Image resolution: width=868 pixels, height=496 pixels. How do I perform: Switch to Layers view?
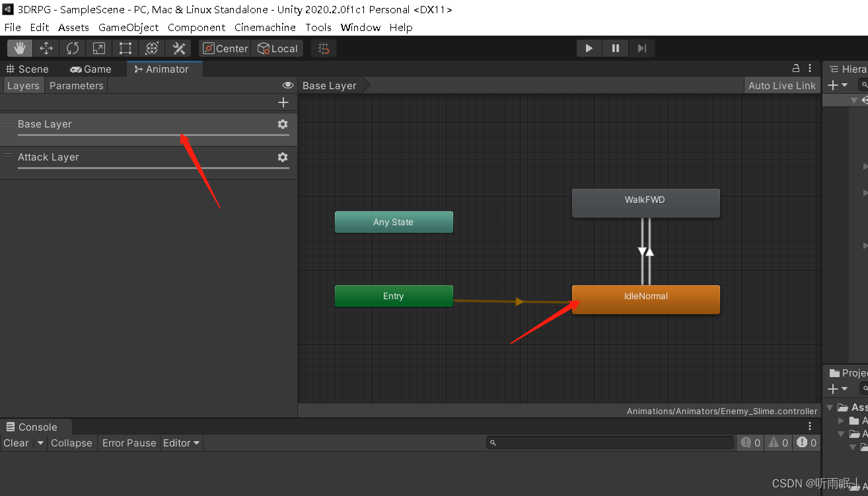(23, 86)
